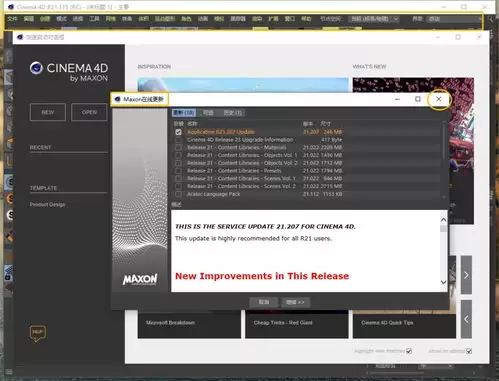
Task: Check the Content Libraries - Objects Vol. 1 checkbox
Action: 178,155
